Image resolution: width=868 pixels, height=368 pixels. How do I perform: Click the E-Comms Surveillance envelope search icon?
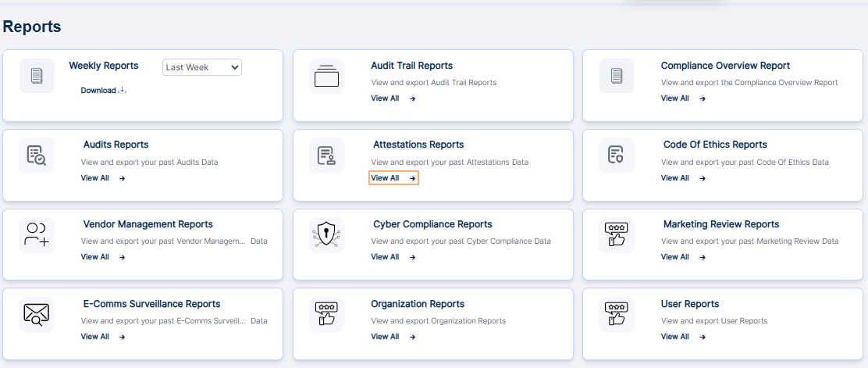[x=37, y=315]
